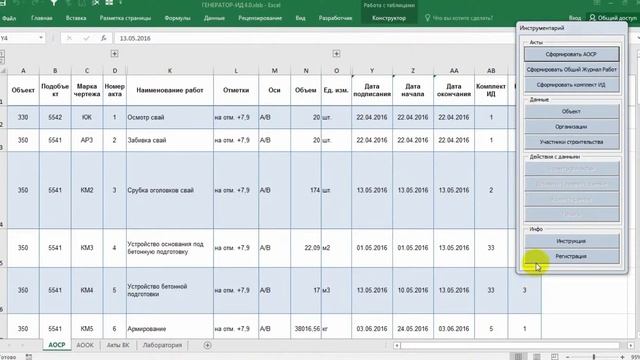Click the zoom out minus icon
640x360 pixels.
point(568,357)
